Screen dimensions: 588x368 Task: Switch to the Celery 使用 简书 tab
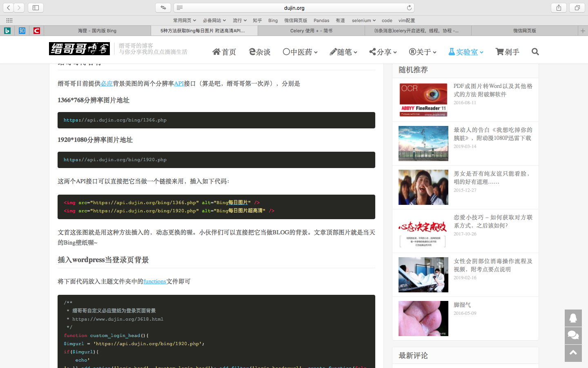pos(311,31)
